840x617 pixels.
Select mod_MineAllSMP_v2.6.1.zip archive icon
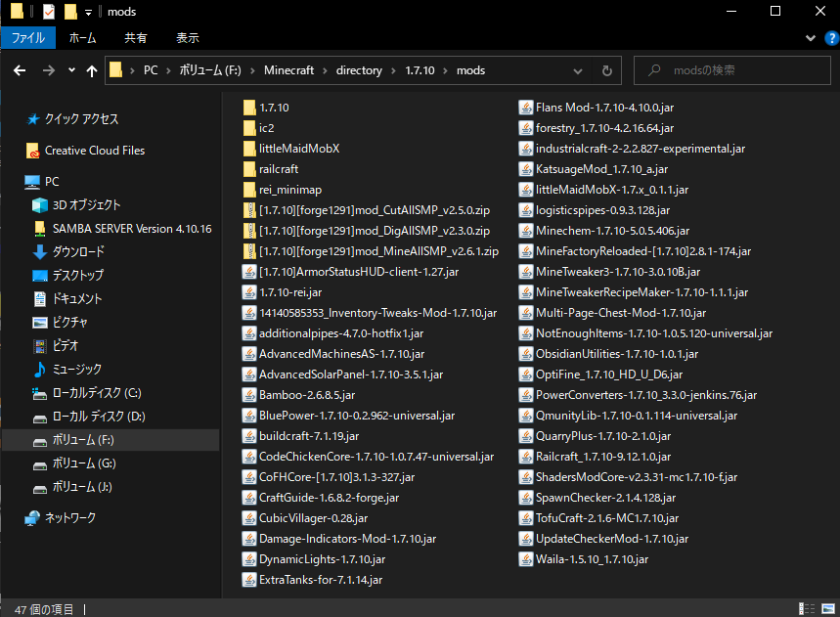[249, 251]
